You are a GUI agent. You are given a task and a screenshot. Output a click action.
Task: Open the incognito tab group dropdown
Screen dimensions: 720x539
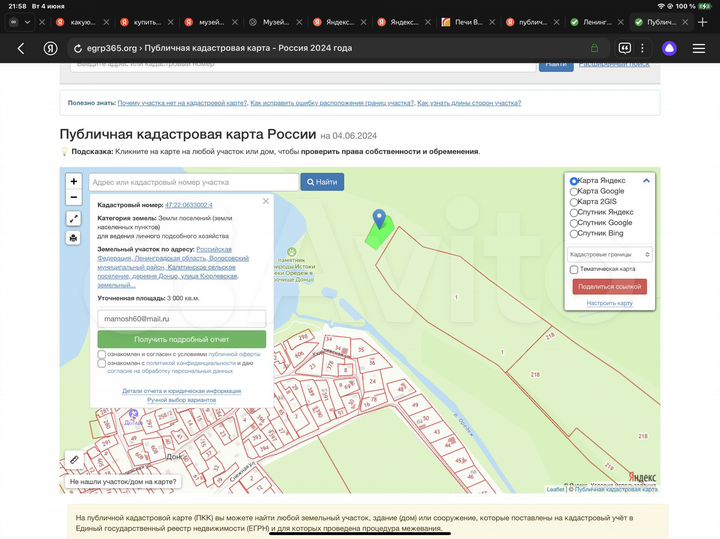pos(20,22)
